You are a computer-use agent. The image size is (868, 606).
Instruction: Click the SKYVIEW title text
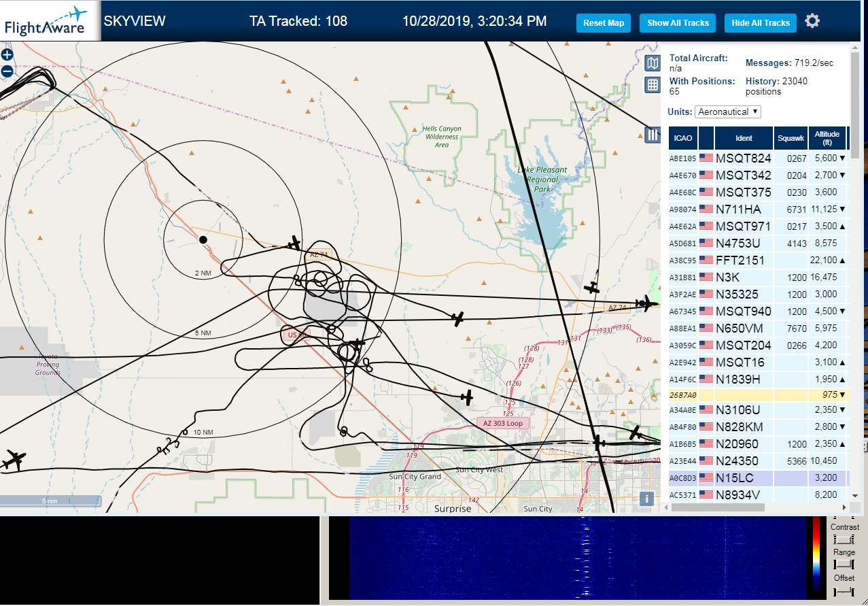pyautogui.click(x=135, y=21)
